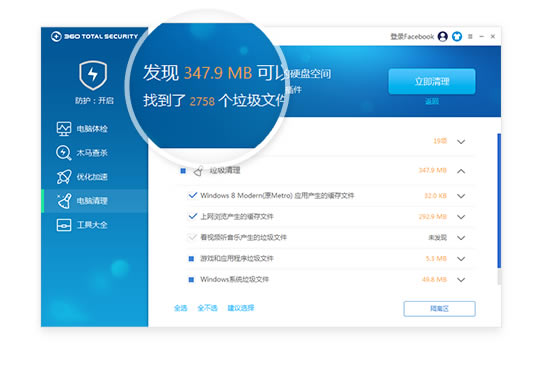The width and height of the screenshot is (540, 365).
Task: Expand the 19项 section chevron
Action: point(461,142)
